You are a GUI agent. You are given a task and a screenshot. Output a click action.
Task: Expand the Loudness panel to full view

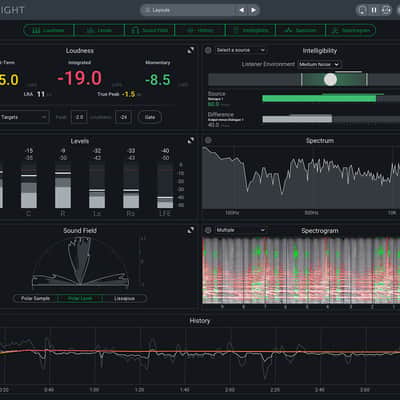(190, 50)
